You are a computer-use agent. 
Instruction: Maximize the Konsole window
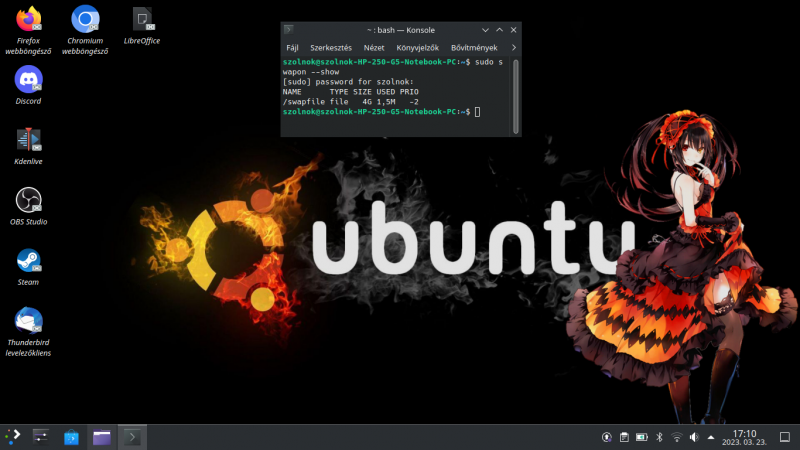[x=499, y=30]
